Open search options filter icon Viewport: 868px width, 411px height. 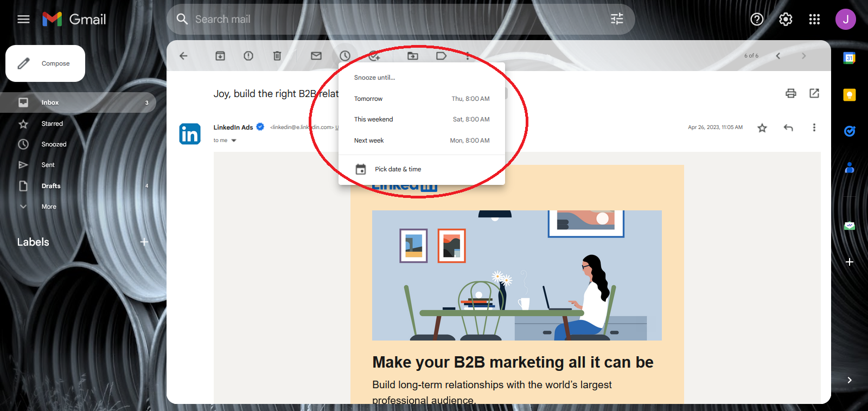click(x=617, y=20)
